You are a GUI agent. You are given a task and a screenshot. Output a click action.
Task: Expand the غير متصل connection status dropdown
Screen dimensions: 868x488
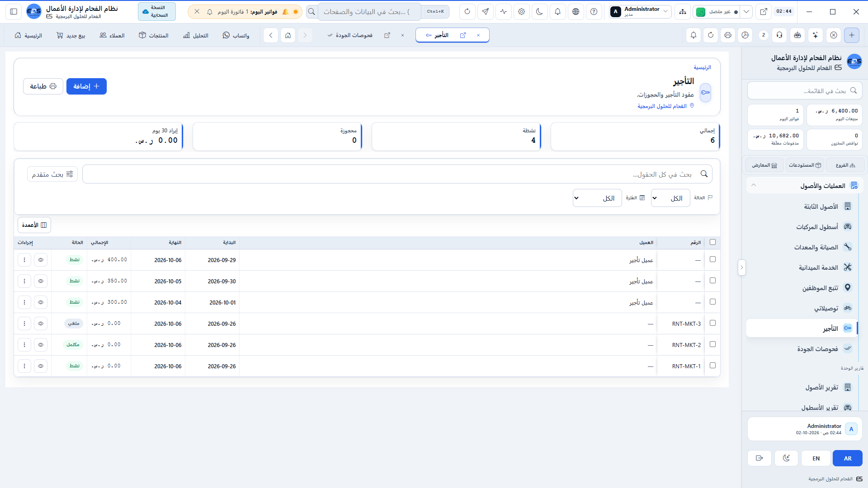tap(747, 12)
